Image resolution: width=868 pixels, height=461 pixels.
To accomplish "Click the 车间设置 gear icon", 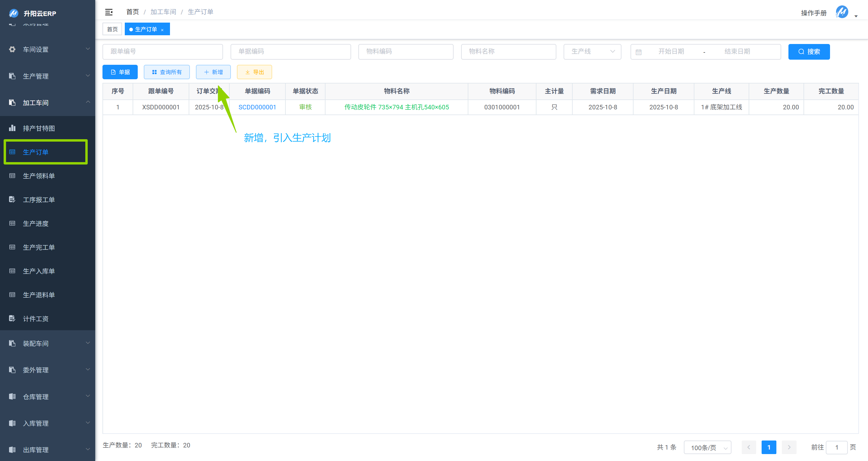I will pos(12,49).
